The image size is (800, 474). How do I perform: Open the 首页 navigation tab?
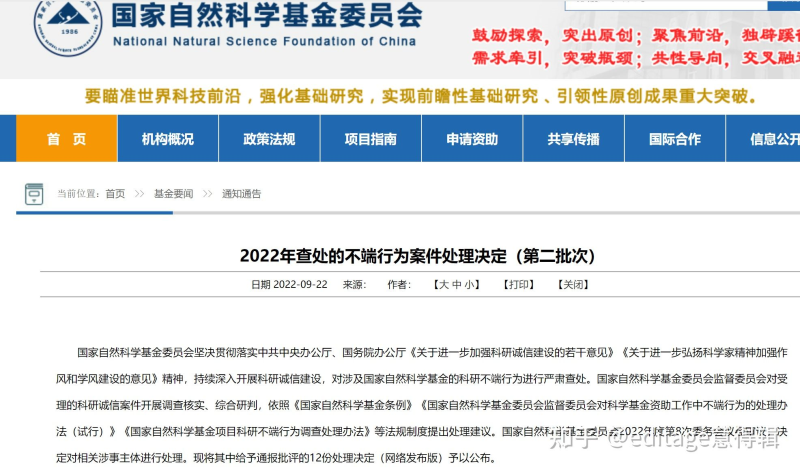pos(66,139)
